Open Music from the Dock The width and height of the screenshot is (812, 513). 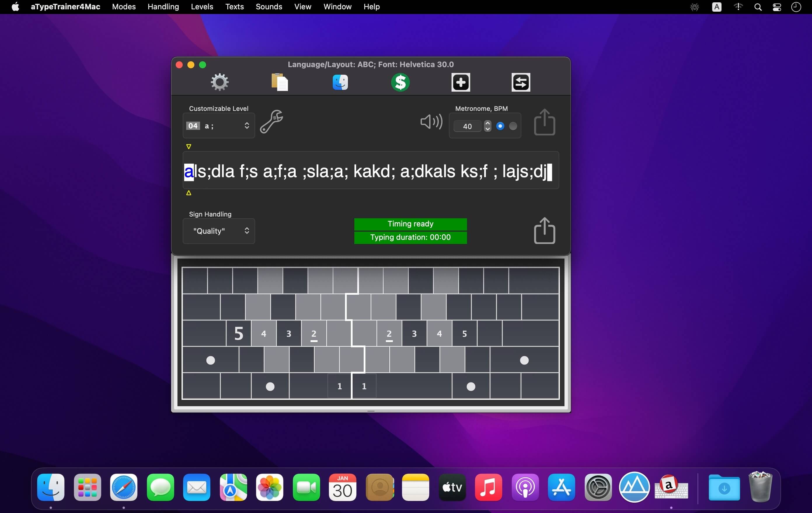489,487
